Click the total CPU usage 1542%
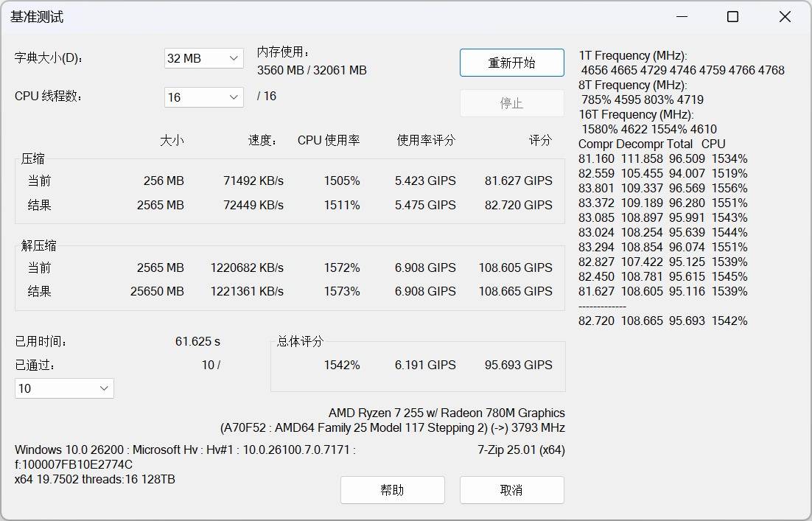Image resolution: width=812 pixels, height=521 pixels. [x=342, y=365]
